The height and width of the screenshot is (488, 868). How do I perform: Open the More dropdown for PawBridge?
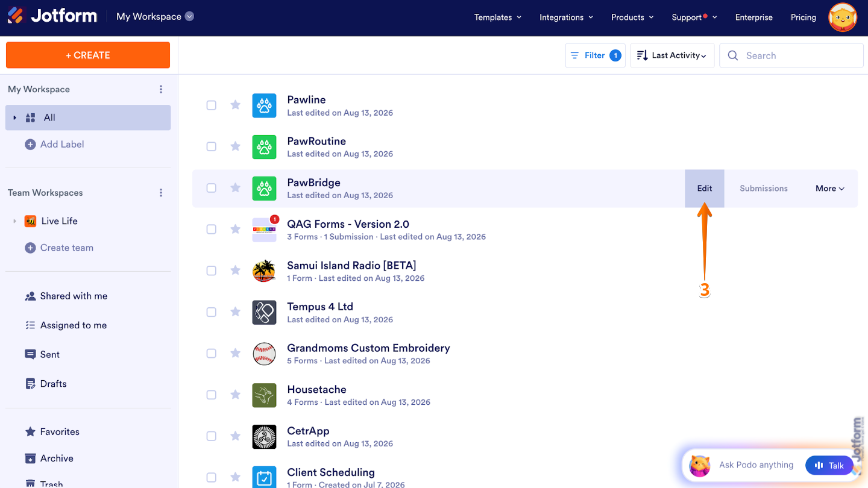pyautogui.click(x=830, y=189)
